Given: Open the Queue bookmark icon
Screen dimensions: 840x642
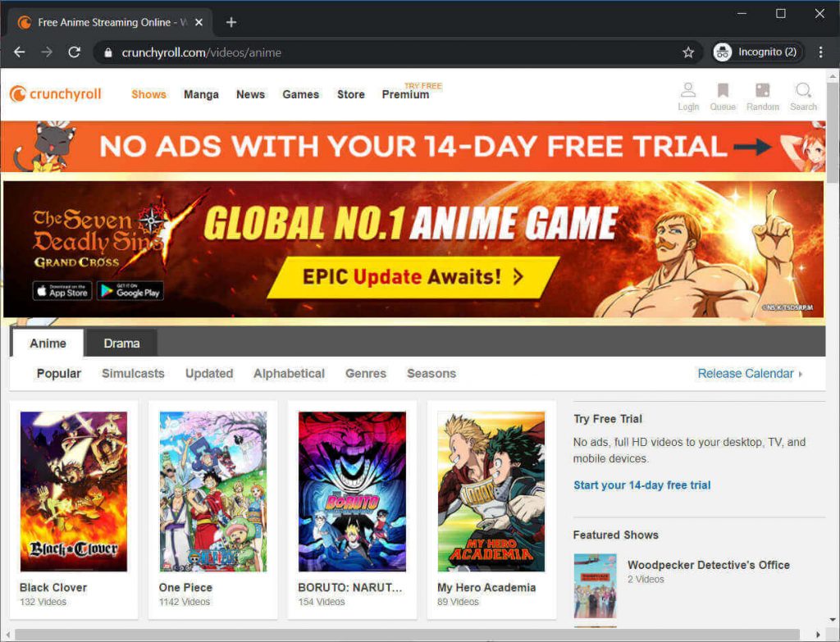Looking at the screenshot, I should coord(723,97).
